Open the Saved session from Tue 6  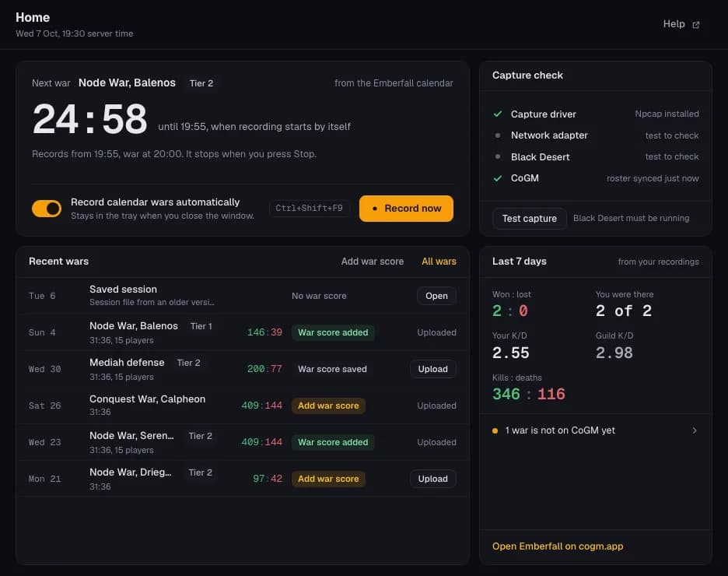point(436,296)
